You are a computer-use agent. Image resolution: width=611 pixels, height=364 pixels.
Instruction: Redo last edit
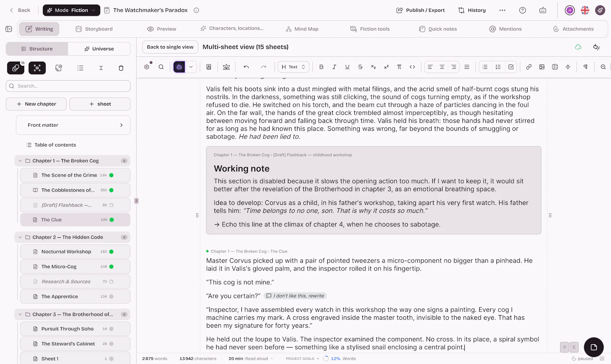[263, 67]
